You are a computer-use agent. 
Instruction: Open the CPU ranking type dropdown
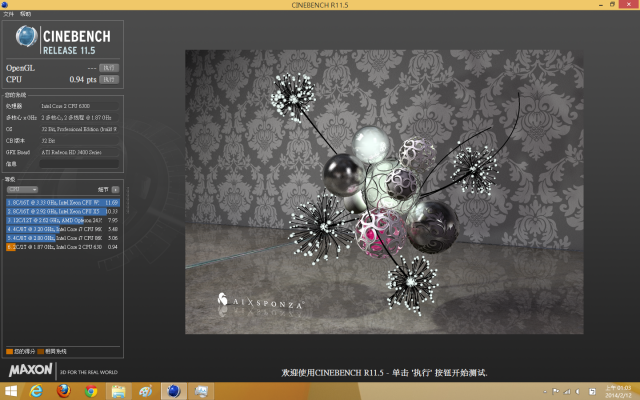point(22,189)
